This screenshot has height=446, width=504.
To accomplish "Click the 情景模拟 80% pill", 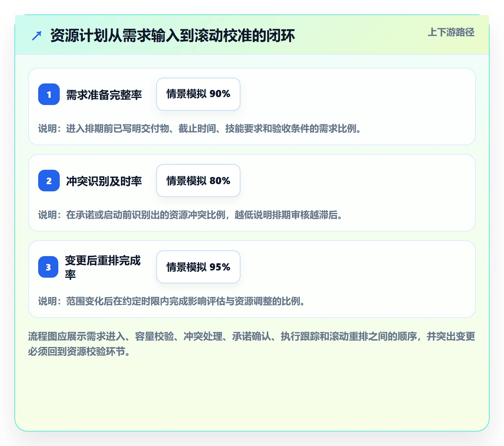I will [198, 181].
